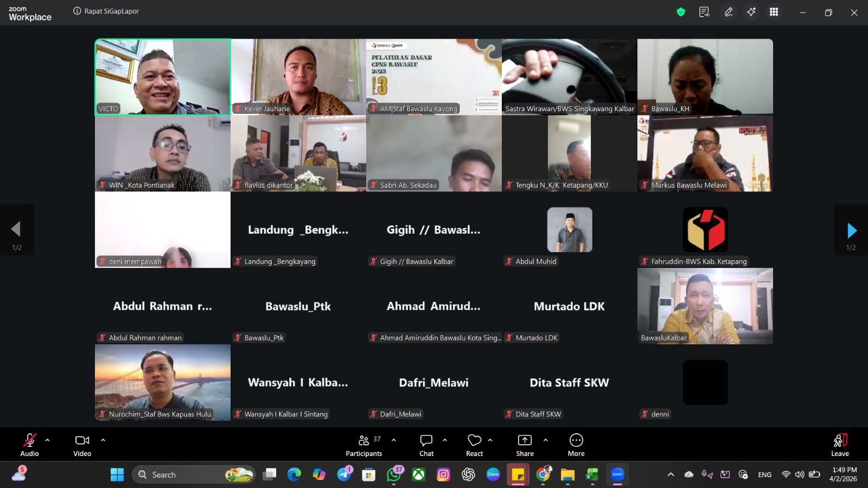Unmute microphone with the Audio button
The width and height of the screenshot is (868, 488).
tap(29, 445)
